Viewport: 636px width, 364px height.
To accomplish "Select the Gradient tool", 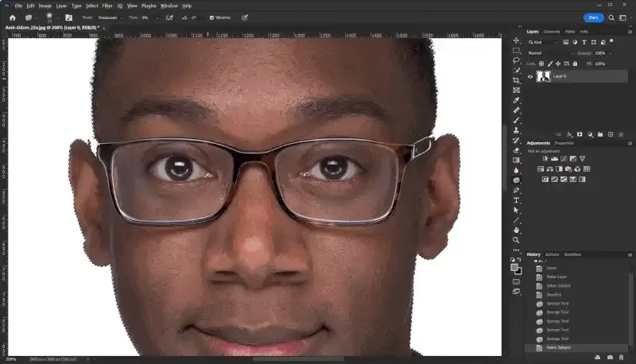I will pos(516,160).
